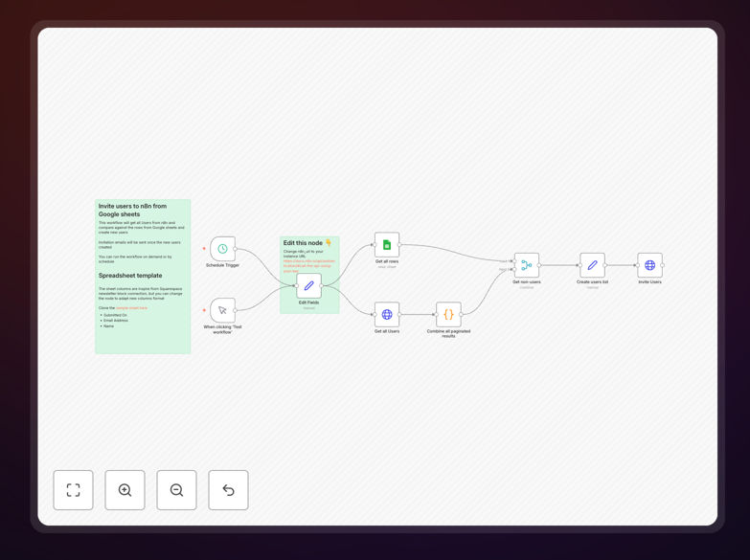Image resolution: width=750 pixels, height=560 pixels.
Task: Open the 'sample sheet here' link
Action: tap(131, 308)
